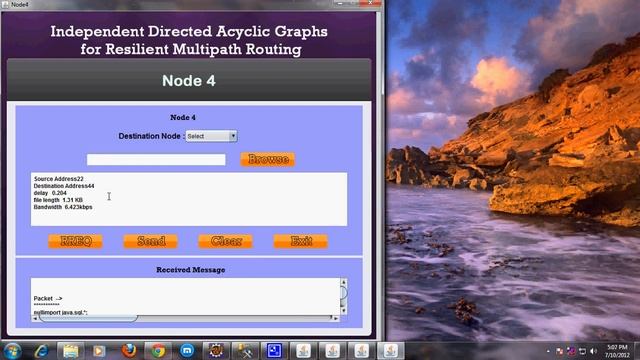Image resolution: width=640 pixels, height=360 pixels.
Task: Click "Destination Address44" line in text area
Action: (64, 186)
